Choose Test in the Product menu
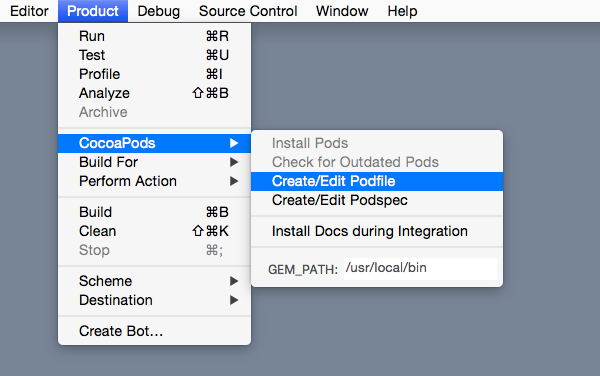The height and width of the screenshot is (376, 600). click(x=155, y=55)
